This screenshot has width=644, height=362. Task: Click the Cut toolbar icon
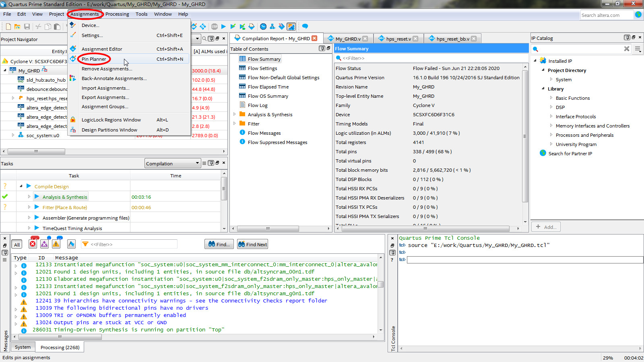coord(38,27)
